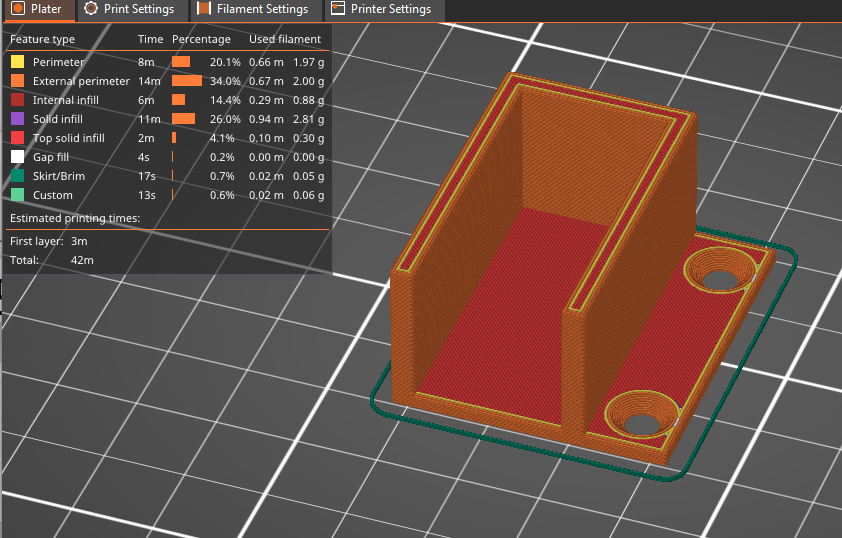Toggle the Perimeter feature row label
The width and height of the screenshot is (842, 538).
59,62
